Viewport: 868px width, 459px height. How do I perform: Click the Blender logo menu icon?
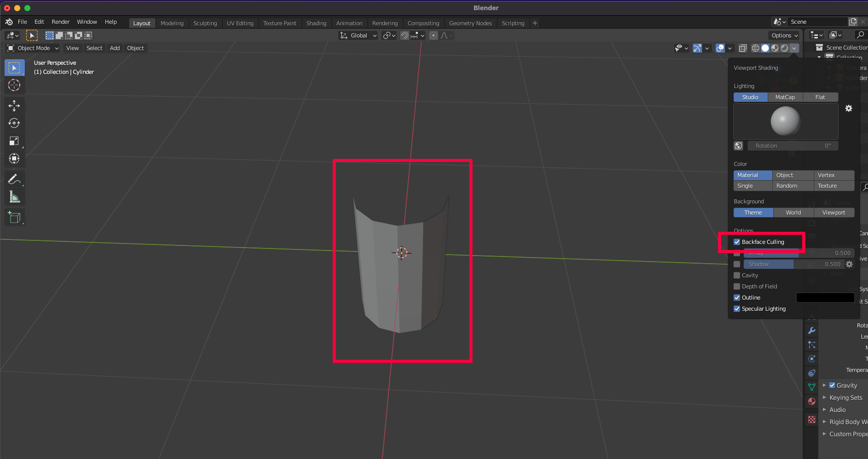click(x=9, y=22)
